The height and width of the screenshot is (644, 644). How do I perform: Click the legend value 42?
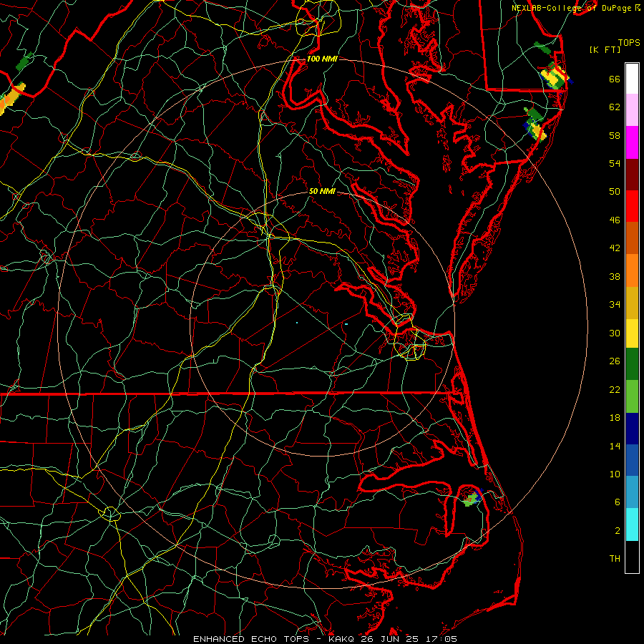click(x=615, y=248)
